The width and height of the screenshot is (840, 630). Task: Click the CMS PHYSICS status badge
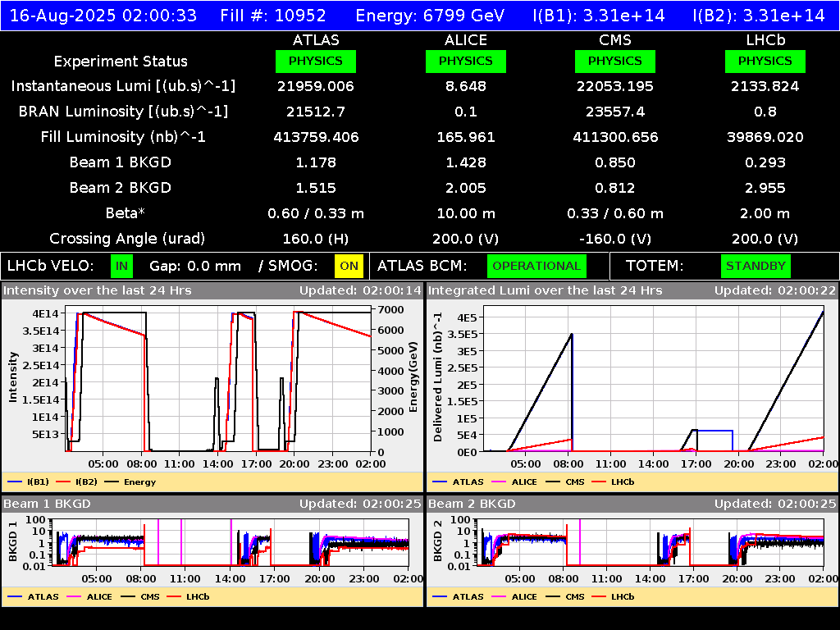[x=615, y=61]
